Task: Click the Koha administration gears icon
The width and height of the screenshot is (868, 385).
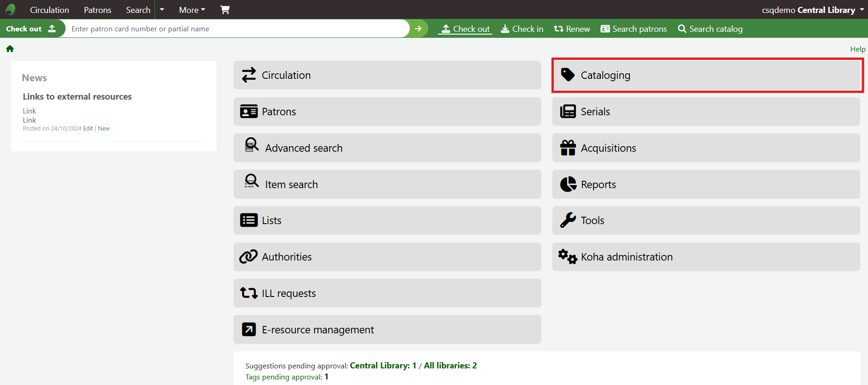Action: [x=568, y=257]
